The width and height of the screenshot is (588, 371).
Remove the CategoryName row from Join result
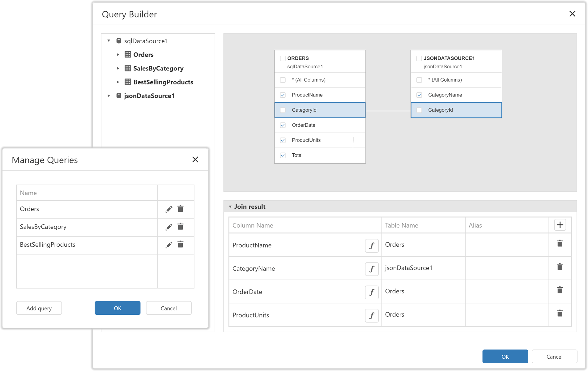[560, 267]
